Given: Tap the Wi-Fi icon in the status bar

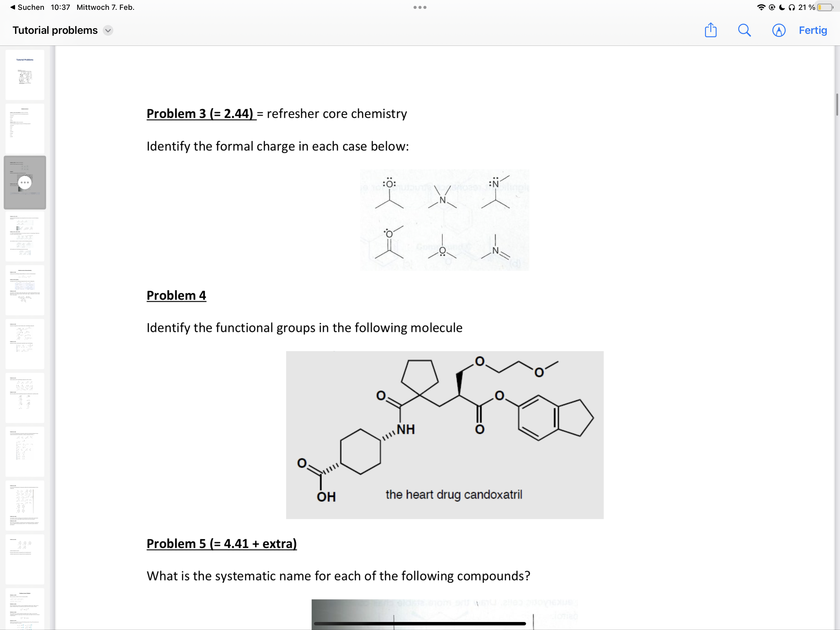Looking at the screenshot, I should [762, 7].
